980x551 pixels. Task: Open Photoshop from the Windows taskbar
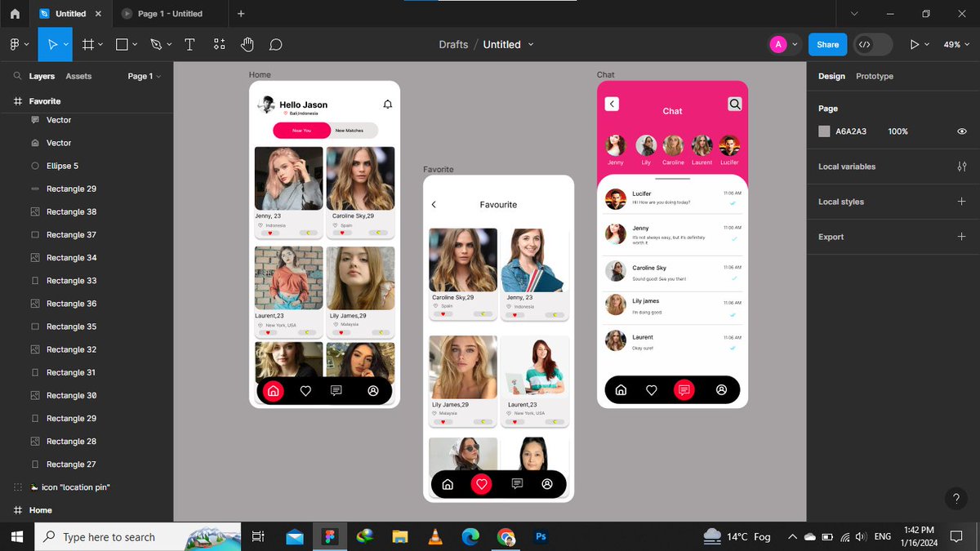[540, 536]
